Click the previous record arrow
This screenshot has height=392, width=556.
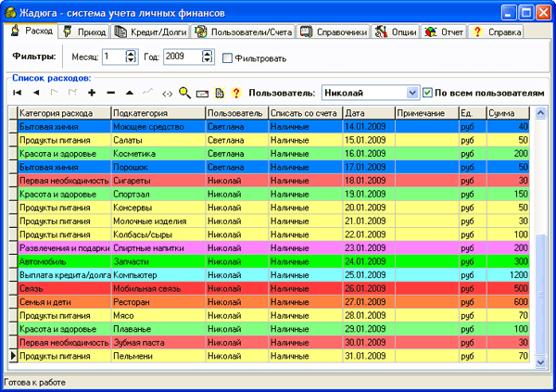[x=36, y=94]
